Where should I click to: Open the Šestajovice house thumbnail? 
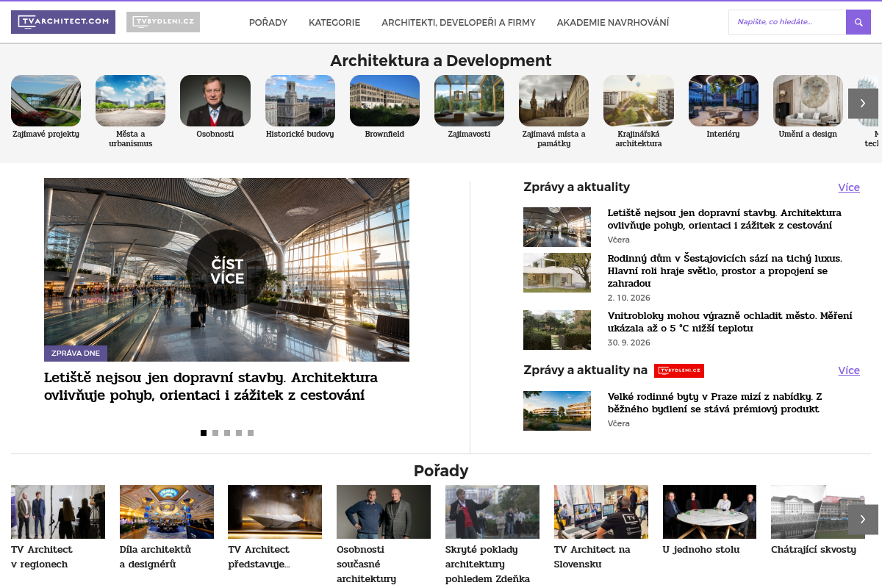557,273
